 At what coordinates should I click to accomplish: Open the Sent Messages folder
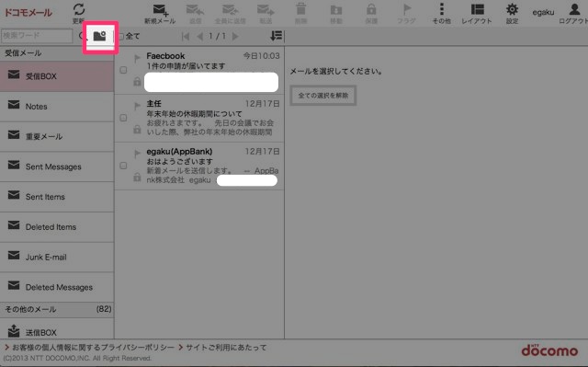click(57, 166)
